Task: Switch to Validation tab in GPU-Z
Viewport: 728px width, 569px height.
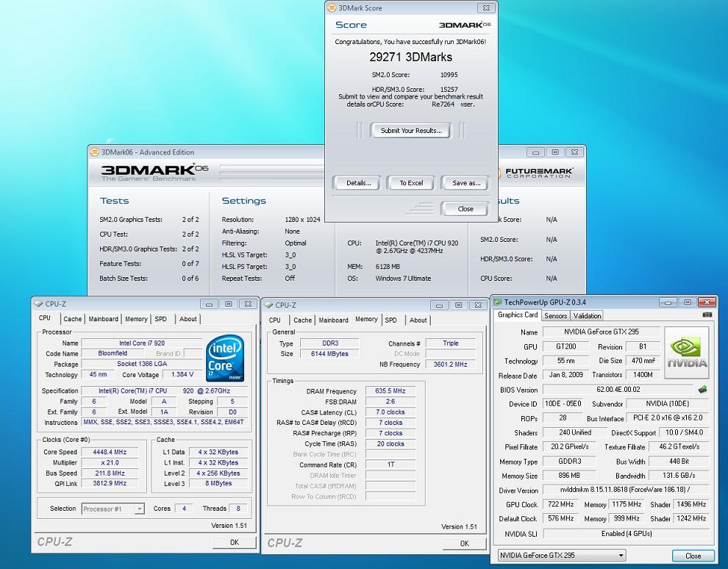Action: [587, 315]
